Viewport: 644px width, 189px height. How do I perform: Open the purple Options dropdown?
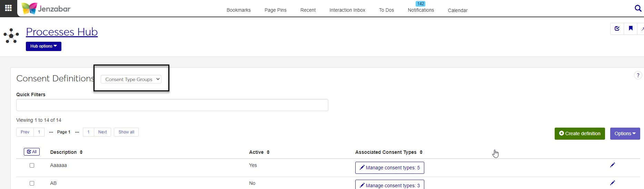pos(625,134)
